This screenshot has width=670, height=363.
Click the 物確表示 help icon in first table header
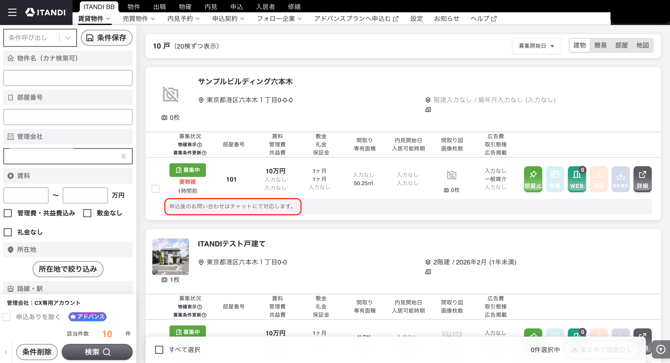[x=200, y=145]
